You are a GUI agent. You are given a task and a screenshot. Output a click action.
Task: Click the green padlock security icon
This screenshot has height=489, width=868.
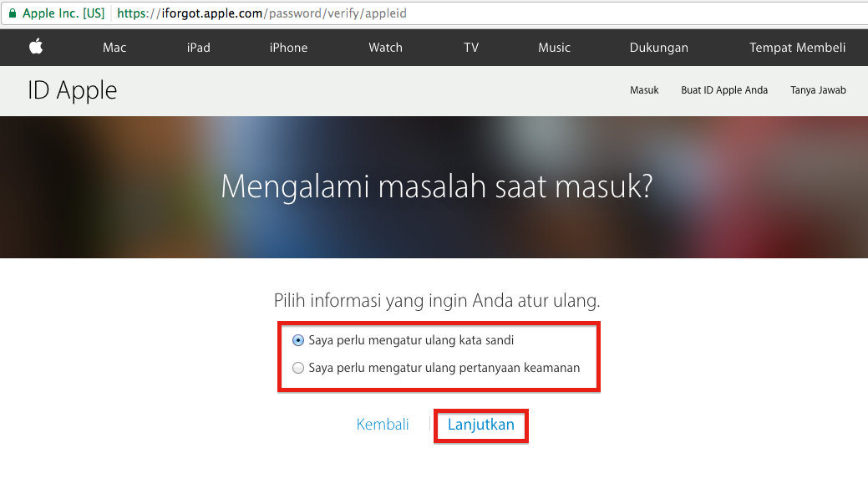point(13,13)
